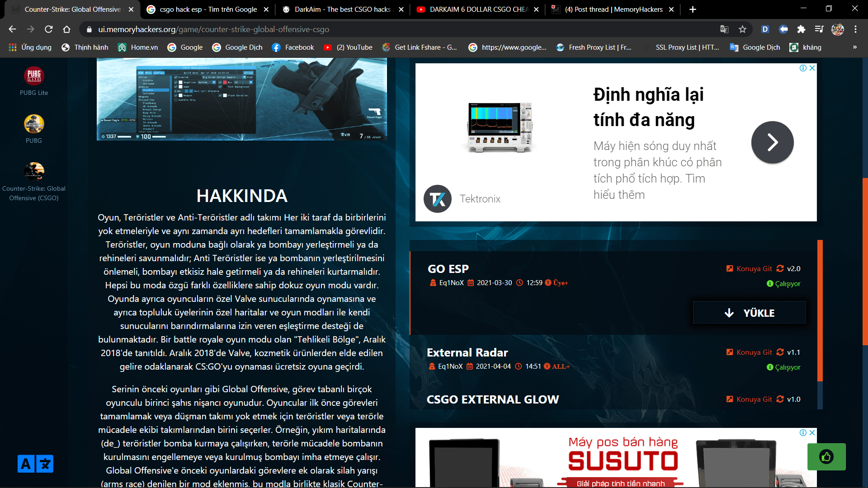Screen dimensions: 868x488
Task: Switch to the DARKAIM 6 DOLLAR YouTube tab
Action: [478, 9]
